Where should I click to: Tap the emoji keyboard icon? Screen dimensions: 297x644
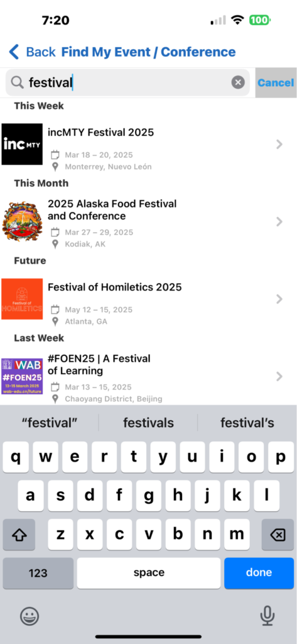click(30, 616)
